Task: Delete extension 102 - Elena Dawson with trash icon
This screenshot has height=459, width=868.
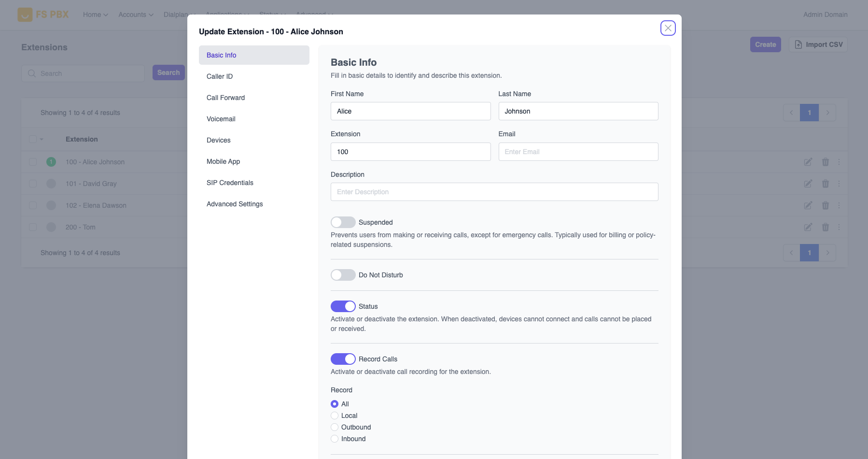Action: coord(826,205)
